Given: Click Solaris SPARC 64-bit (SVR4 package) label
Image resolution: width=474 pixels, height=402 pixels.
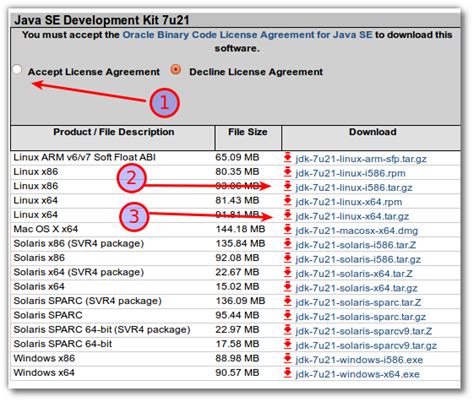Looking at the screenshot, I should click(x=102, y=329).
